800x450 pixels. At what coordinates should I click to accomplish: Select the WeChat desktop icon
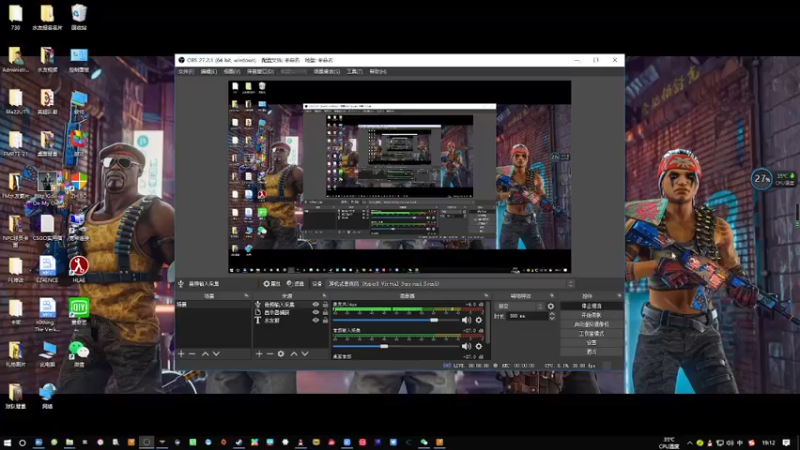[79, 354]
